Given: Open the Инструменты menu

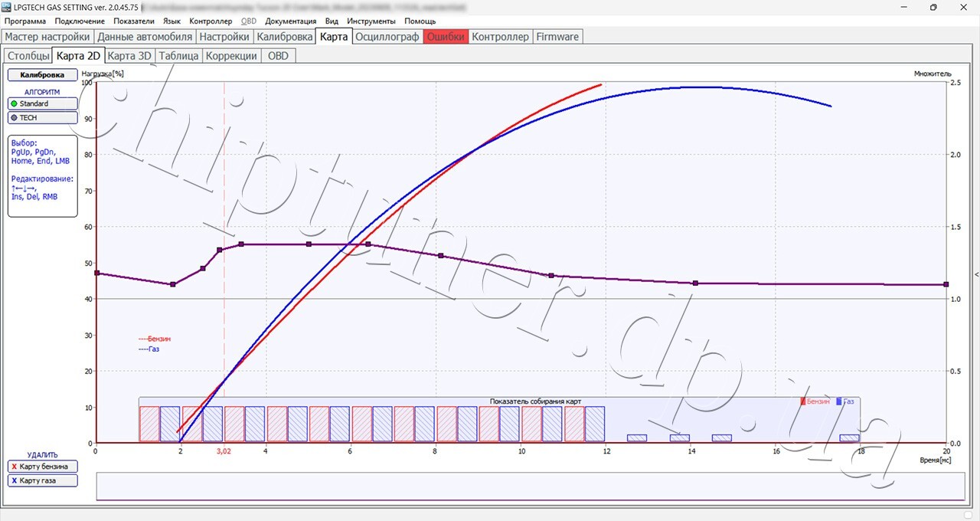Looking at the screenshot, I should 371,21.
